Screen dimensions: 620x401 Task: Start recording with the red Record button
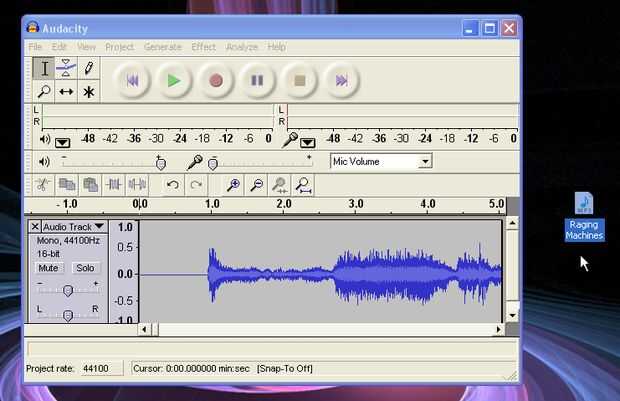[x=216, y=81]
